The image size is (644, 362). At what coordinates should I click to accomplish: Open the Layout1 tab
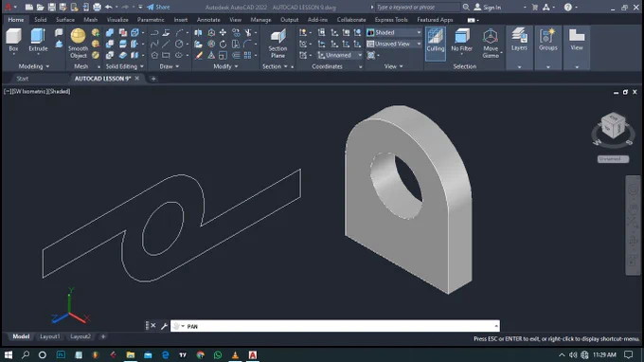pos(49,336)
